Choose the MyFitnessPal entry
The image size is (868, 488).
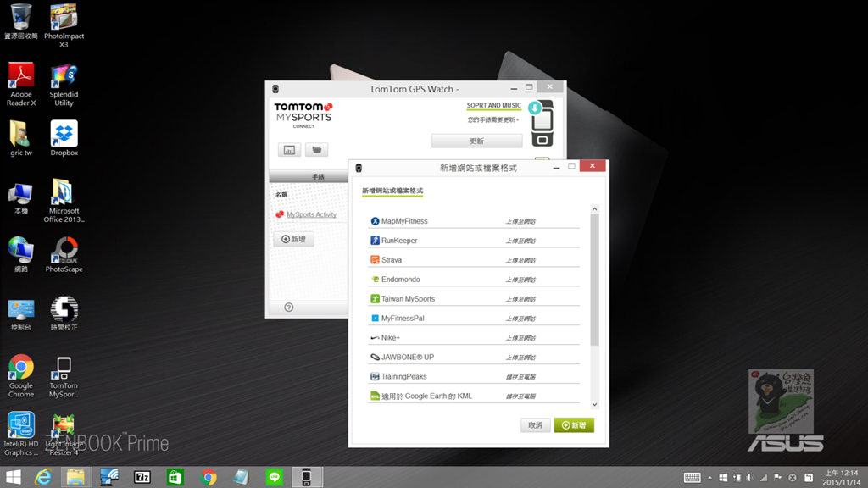474,319
